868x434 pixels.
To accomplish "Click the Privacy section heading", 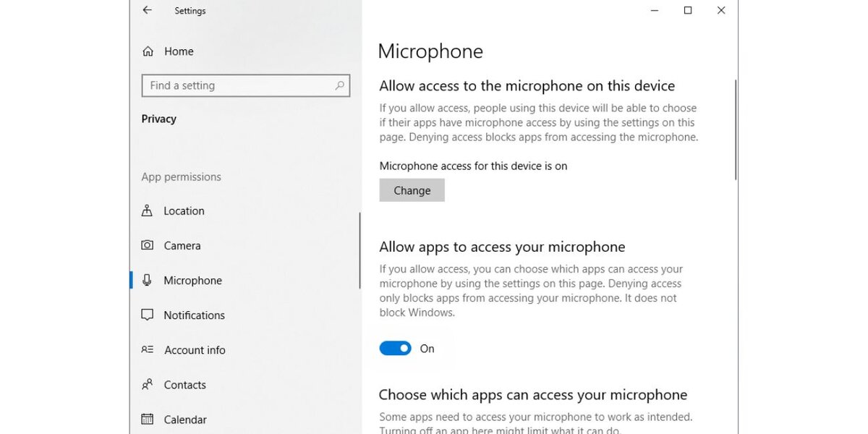I will pos(159,119).
